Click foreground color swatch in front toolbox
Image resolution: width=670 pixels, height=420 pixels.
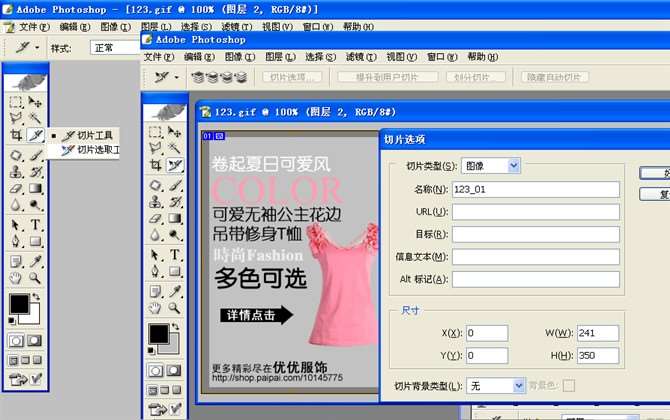158,333
